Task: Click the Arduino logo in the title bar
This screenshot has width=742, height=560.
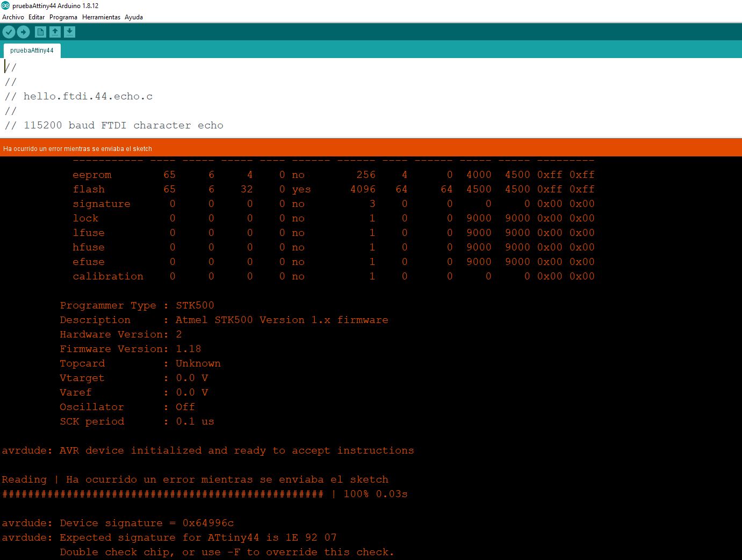Action: (5, 5)
